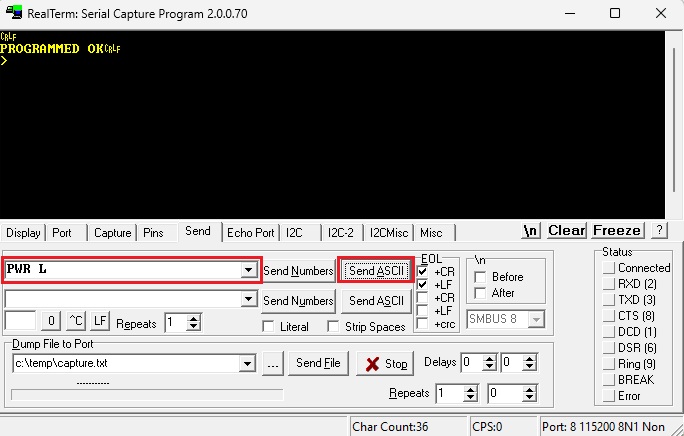Viewport: 684px width, 436px height.
Task: Switch to the Display tab
Action: pyautogui.click(x=23, y=233)
